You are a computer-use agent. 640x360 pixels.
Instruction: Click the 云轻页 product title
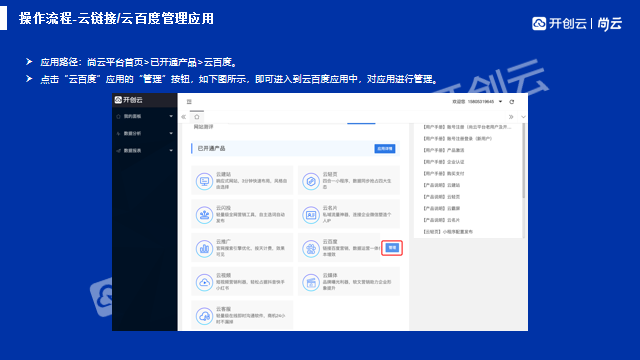click(330, 174)
